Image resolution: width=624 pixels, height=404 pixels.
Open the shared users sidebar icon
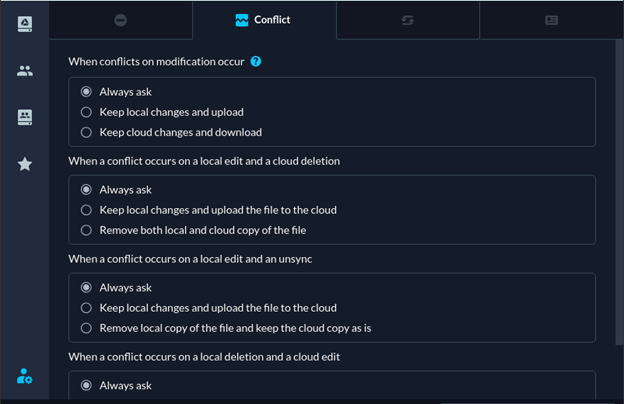(x=25, y=71)
